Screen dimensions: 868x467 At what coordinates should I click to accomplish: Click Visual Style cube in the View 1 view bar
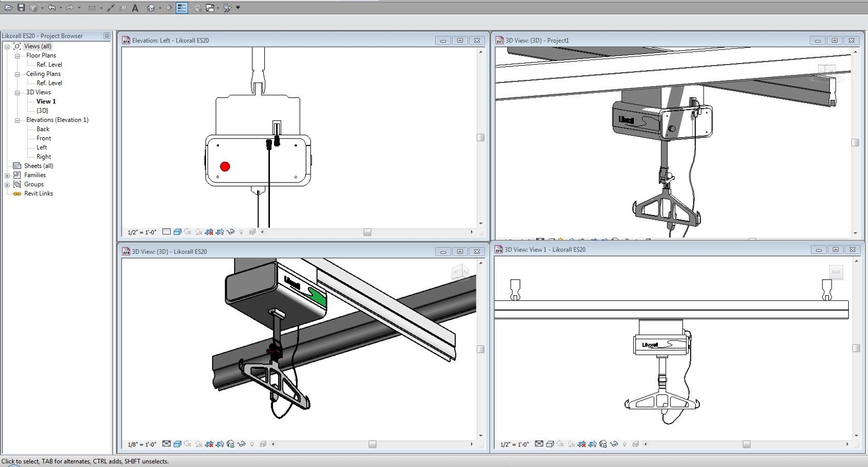550,444
